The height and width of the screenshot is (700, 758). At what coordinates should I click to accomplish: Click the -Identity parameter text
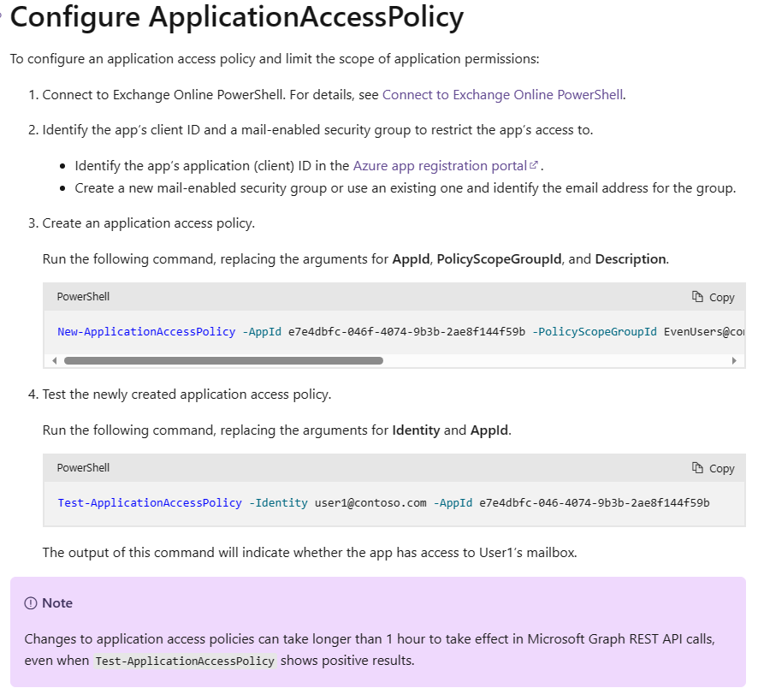(x=278, y=503)
